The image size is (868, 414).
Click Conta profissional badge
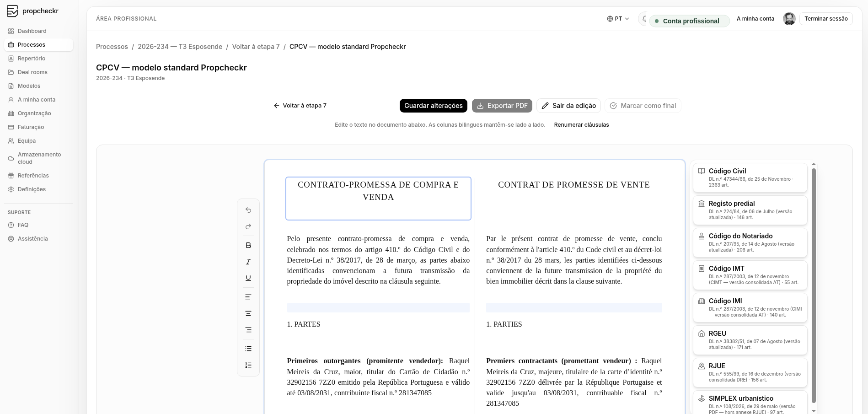tap(689, 21)
